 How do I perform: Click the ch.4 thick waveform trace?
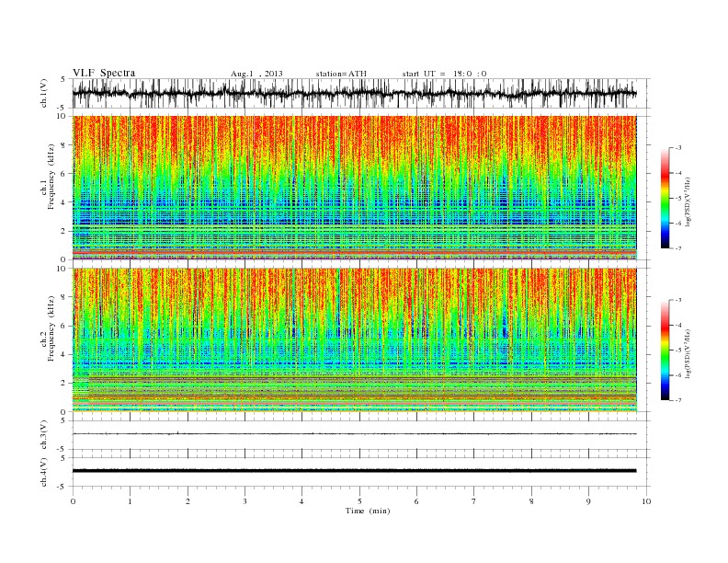click(354, 471)
